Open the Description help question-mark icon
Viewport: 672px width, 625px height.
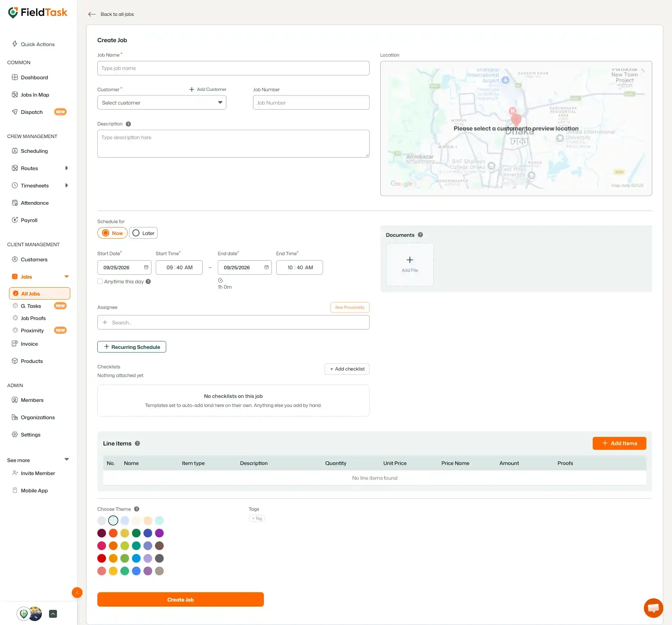[x=128, y=124]
